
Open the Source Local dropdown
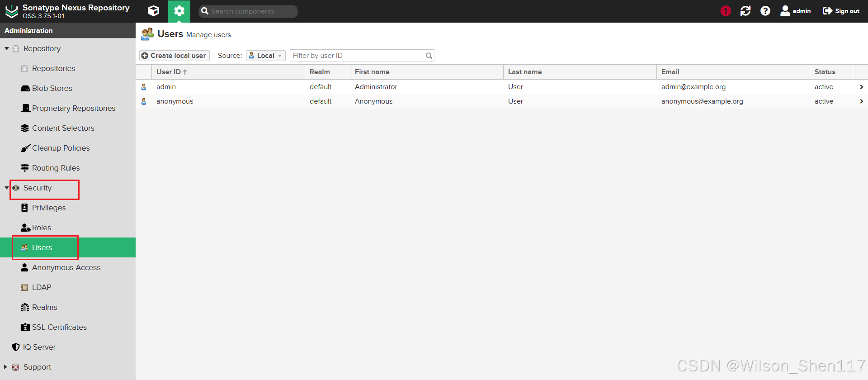click(266, 55)
